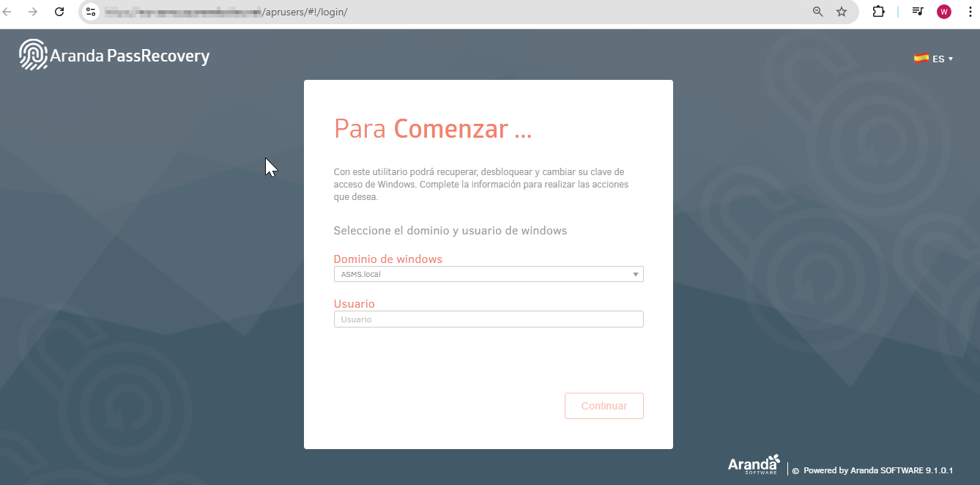The width and height of the screenshot is (980, 485).
Task: Open the Chrome three-dot menu
Action: click(970, 12)
